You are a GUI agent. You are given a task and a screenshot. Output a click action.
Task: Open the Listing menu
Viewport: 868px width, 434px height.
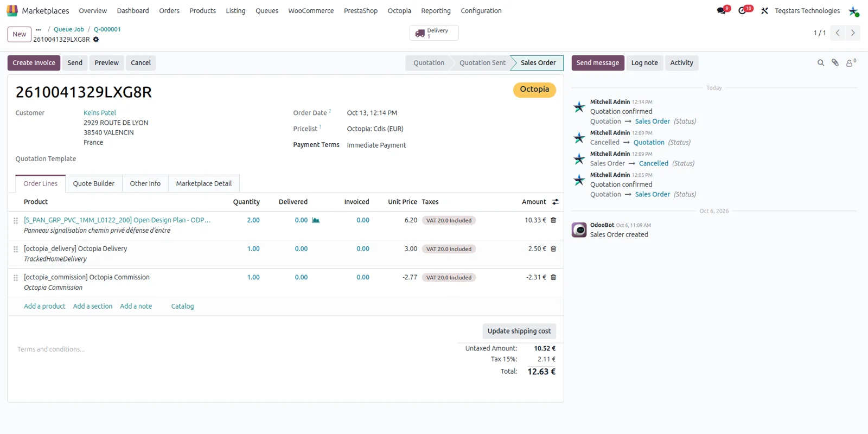tap(235, 11)
